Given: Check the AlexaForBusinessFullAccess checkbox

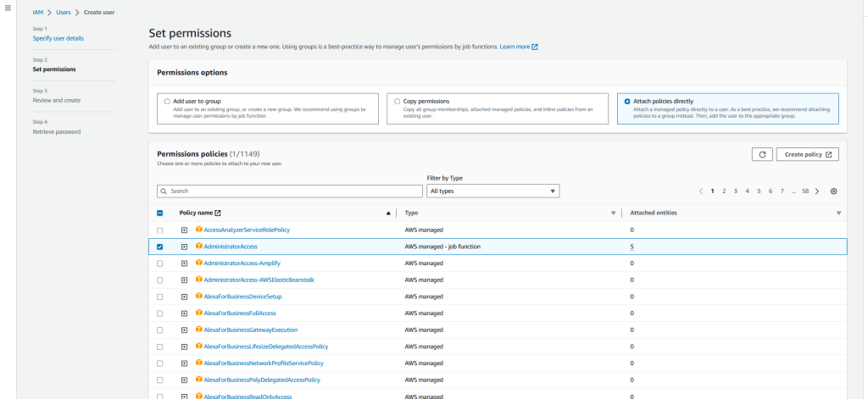Looking at the screenshot, I should pos(160,313).
